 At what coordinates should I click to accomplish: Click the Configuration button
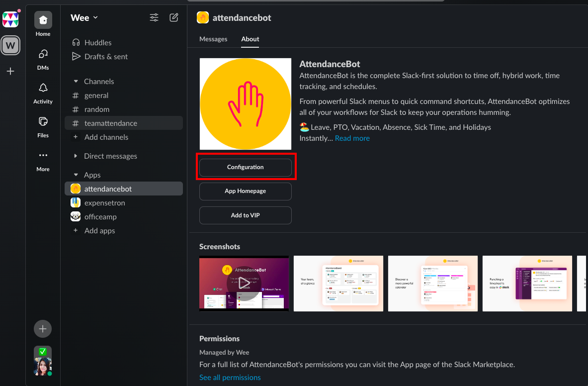point(245,167)
